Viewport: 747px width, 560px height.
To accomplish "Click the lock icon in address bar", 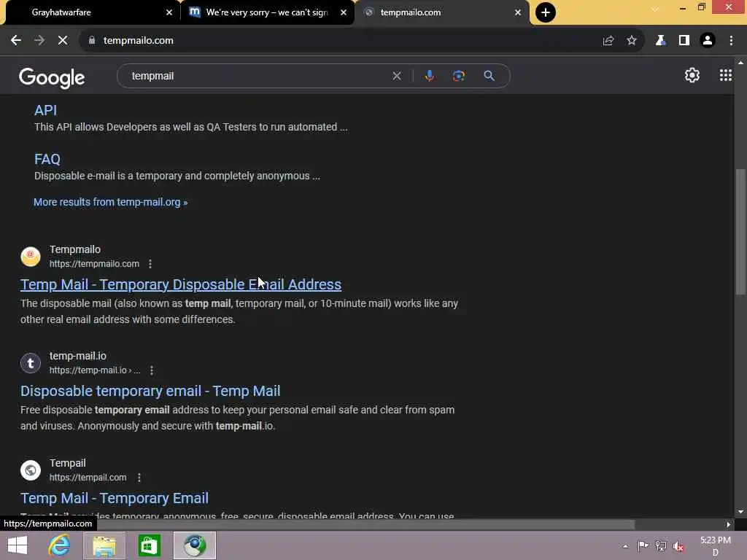I will point(92,41).
